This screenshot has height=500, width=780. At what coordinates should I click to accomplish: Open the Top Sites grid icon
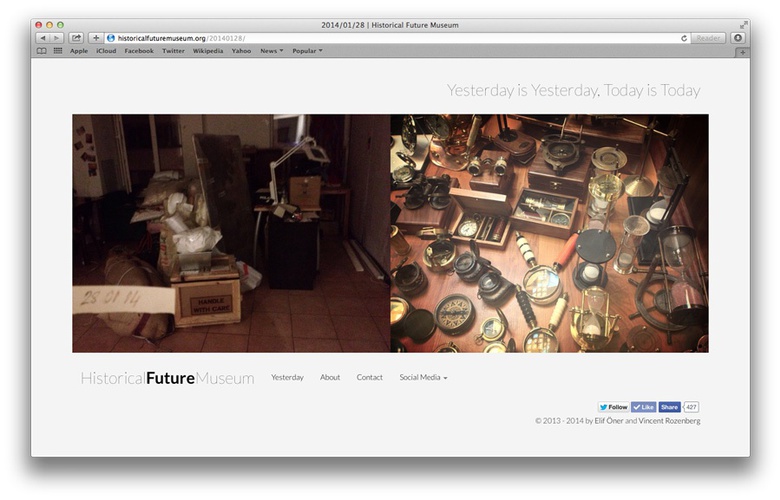click(57, 50)
